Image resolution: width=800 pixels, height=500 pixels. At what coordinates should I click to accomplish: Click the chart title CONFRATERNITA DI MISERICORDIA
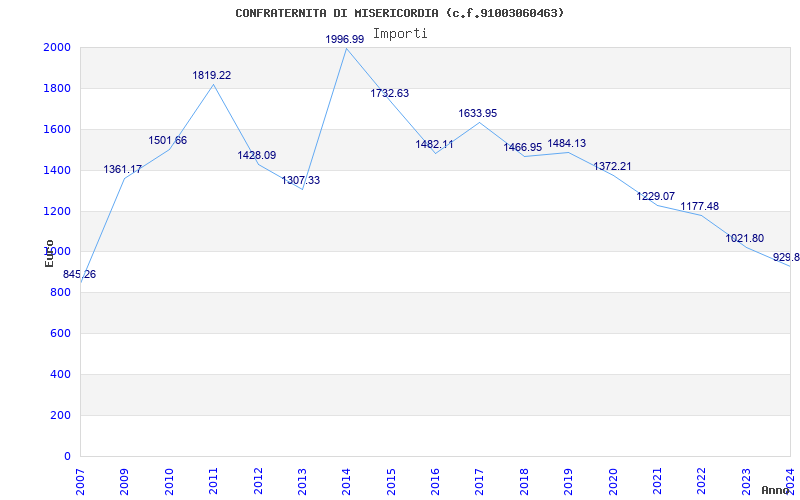point(400,13)
